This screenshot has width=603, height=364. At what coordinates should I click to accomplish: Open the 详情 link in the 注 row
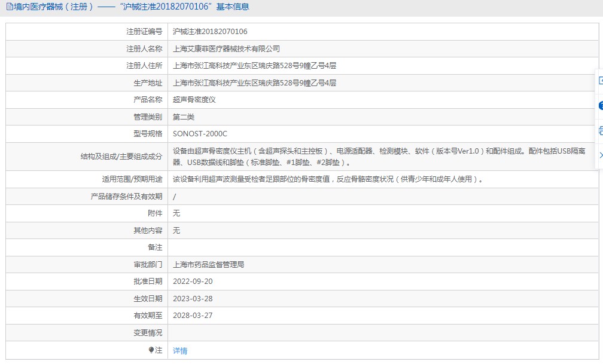click(180, 350)
